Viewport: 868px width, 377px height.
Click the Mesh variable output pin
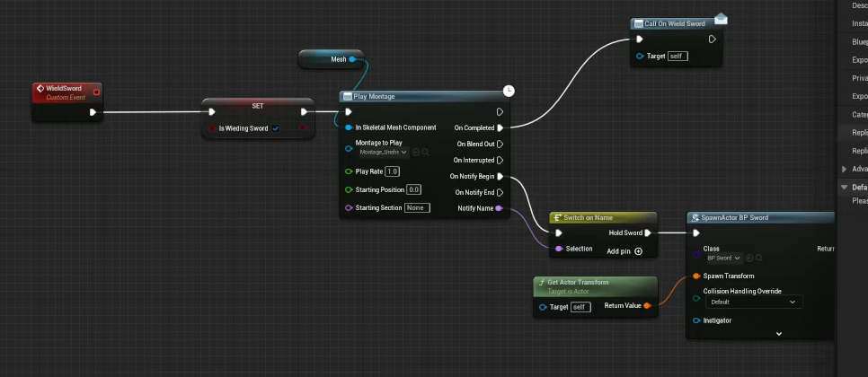(x=352, y=60)
